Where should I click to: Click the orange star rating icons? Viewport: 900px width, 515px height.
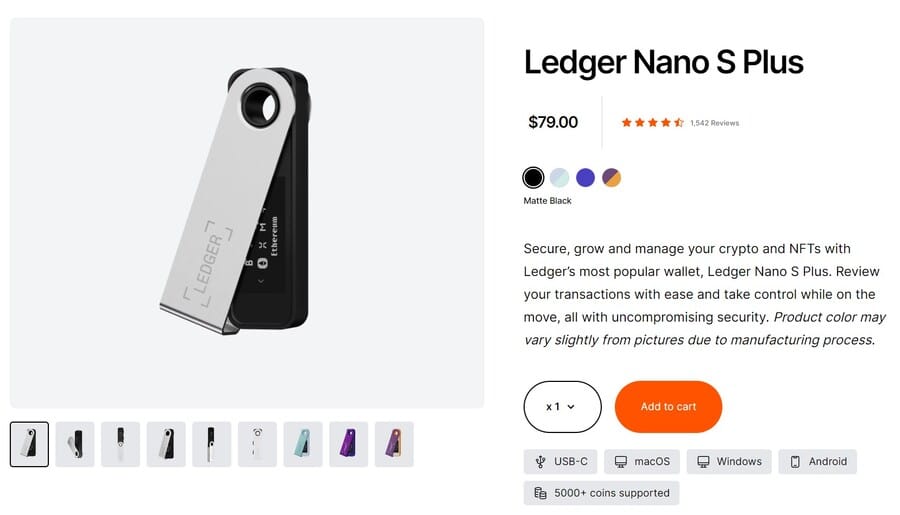click(x=652, y=123)
